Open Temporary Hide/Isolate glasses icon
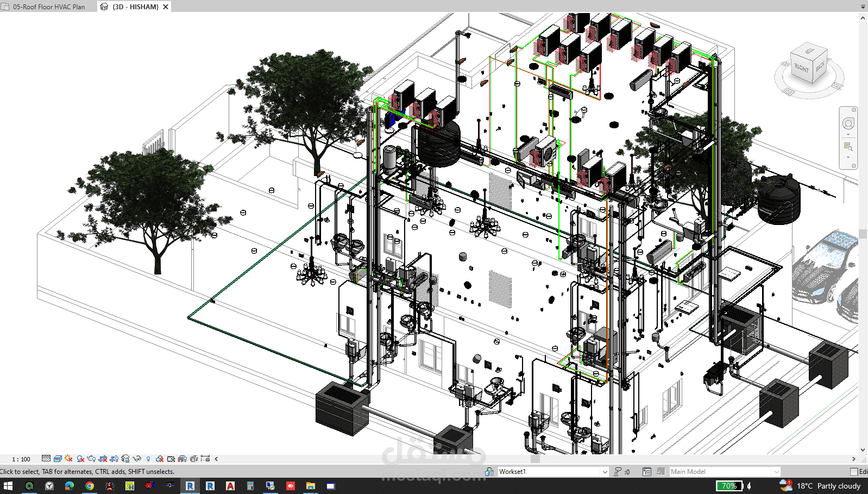The height and width of the screenshot is (494, 868). point(137,459)
